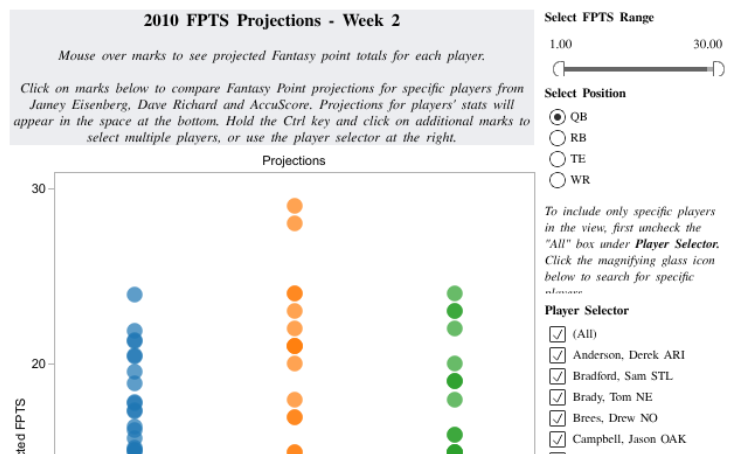Uncheck Bradford, Sam STL player
The width and height of the screenshot is (736, 454).
(x=557, y=376)
